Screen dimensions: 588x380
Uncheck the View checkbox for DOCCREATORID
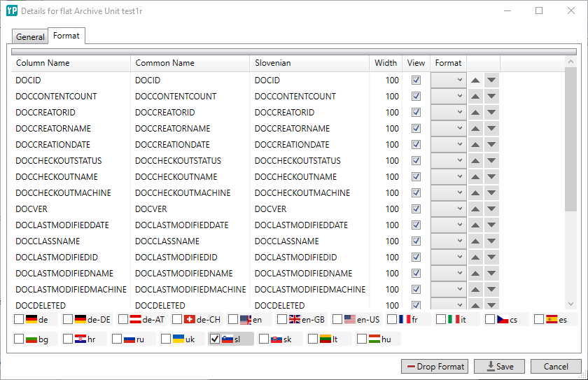(416, 113)
